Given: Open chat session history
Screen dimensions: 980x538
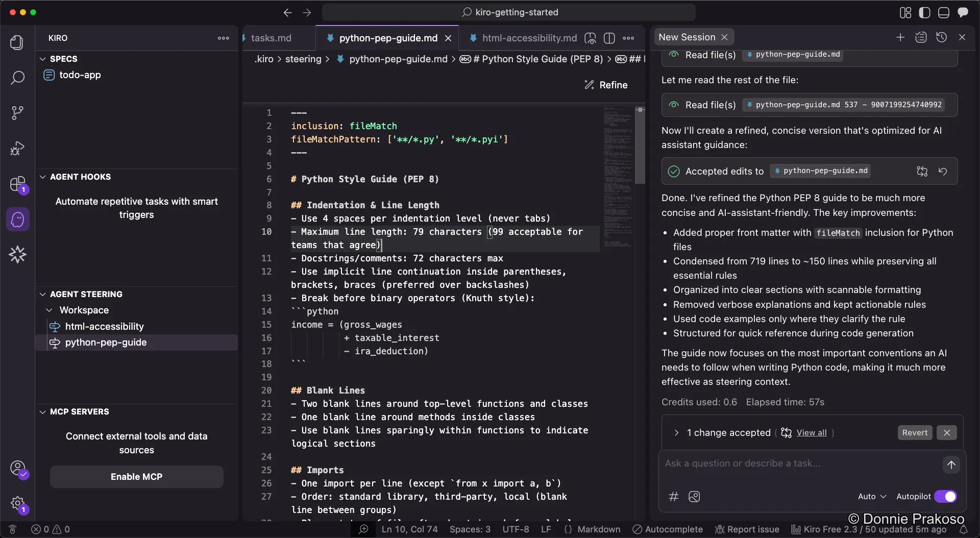Looking at the screenshot, I should [941, 37].
